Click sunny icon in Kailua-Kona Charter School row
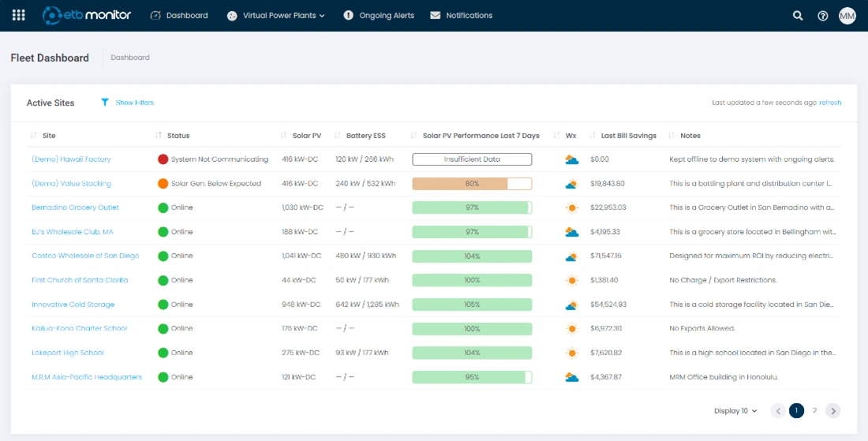Image resolution: width=868 pixels, height=441 pixels. [572, 329]
